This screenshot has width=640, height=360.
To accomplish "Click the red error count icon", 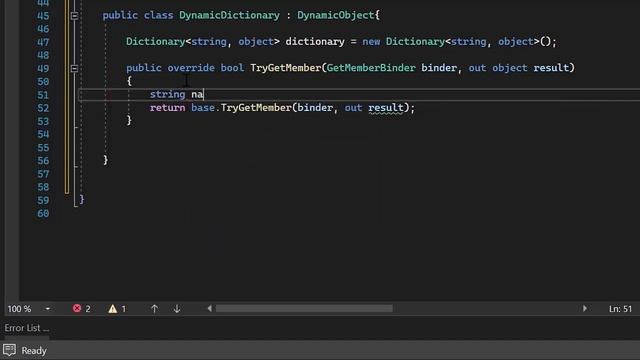I will coord(77,309).
